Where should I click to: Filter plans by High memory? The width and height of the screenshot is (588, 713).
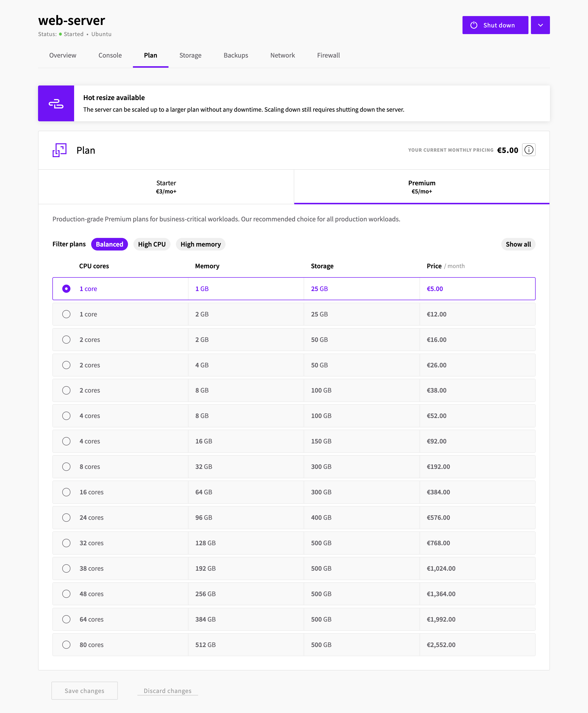pyautogui.click(x=201, y=244)
